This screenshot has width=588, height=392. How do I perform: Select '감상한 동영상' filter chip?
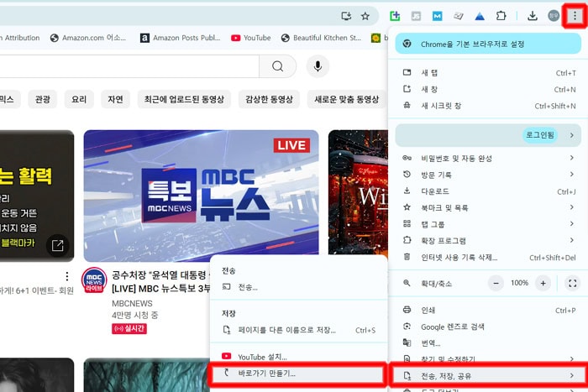pos(269,99)
